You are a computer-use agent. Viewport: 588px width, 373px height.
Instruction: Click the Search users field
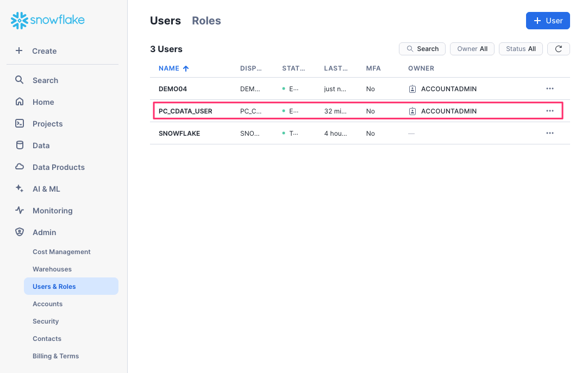tap(422, 48)
